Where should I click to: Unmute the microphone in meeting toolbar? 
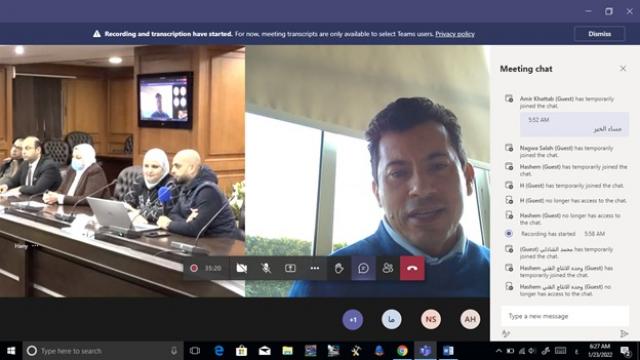pos(266,268)
